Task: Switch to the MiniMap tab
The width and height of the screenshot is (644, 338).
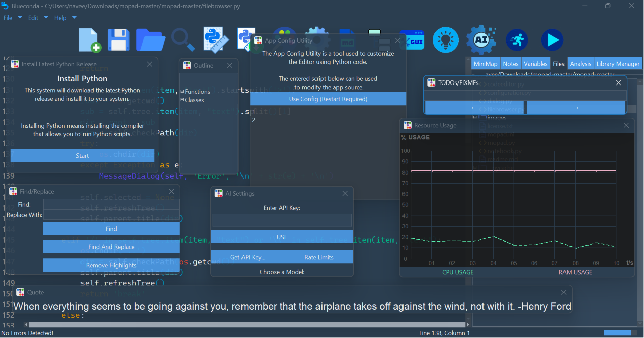Action: click(x=486, y=64)
